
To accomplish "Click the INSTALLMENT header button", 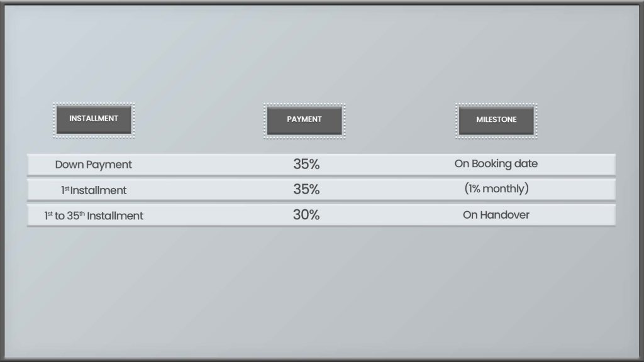I will click(94, 119).
